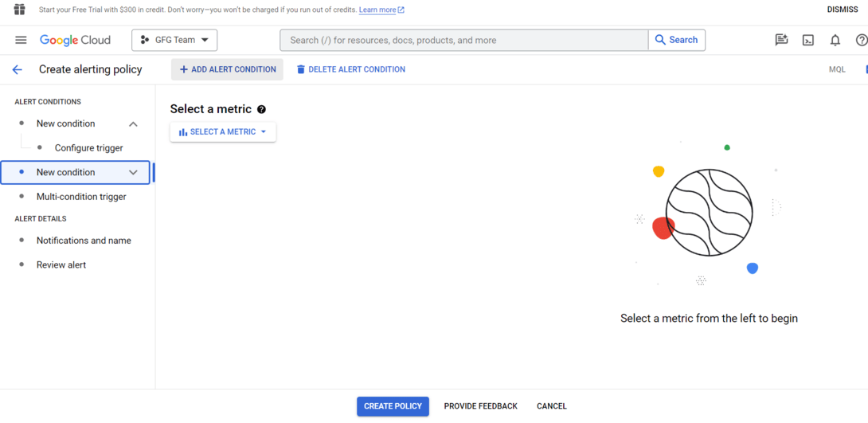The height and width of the screenshot is (423, 868).
Task: Click the search resources input field
Action: point(464,40)
